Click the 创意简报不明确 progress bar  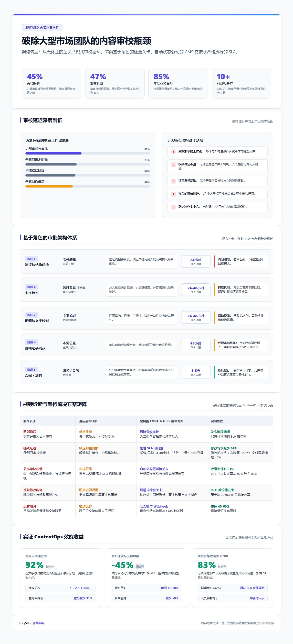coord(88,164)
